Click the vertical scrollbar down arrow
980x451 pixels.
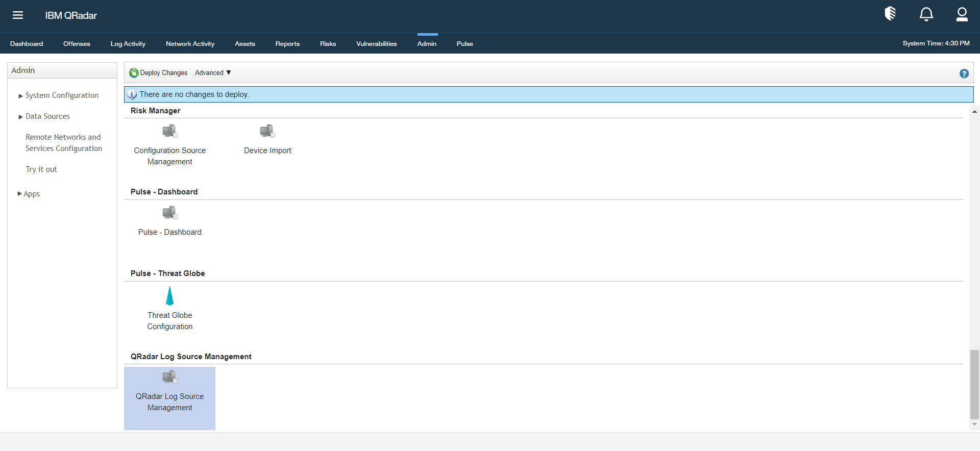tap(974, 424)
